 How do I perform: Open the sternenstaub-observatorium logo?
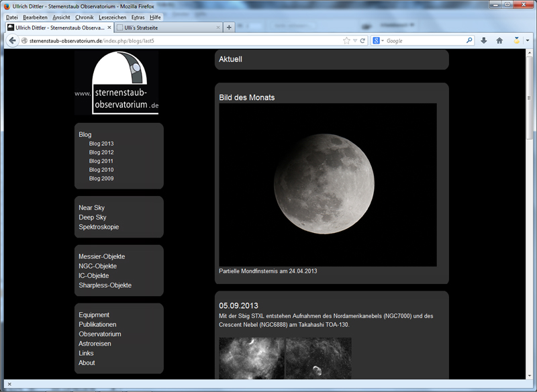116,82
